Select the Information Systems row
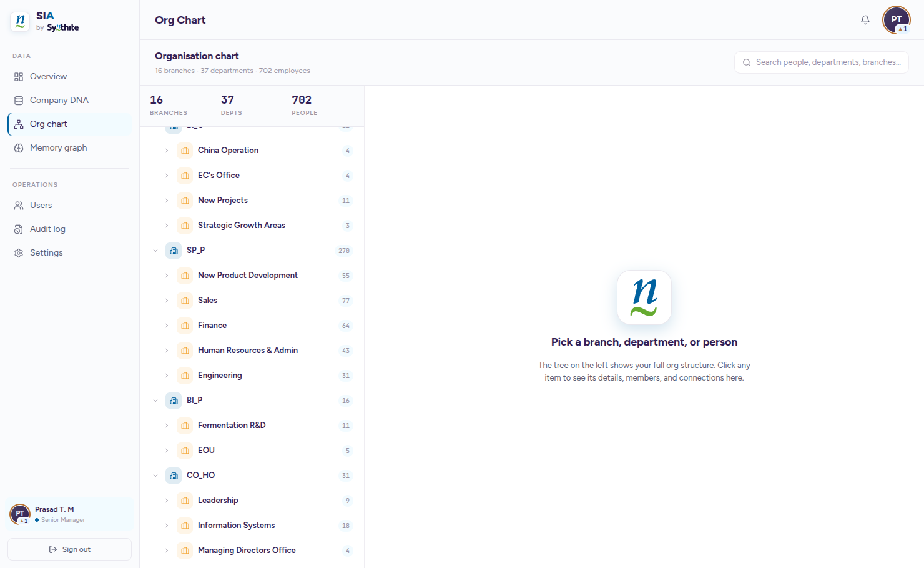The width and height of the screenshot is (924, 568). [x=252, y=526]
